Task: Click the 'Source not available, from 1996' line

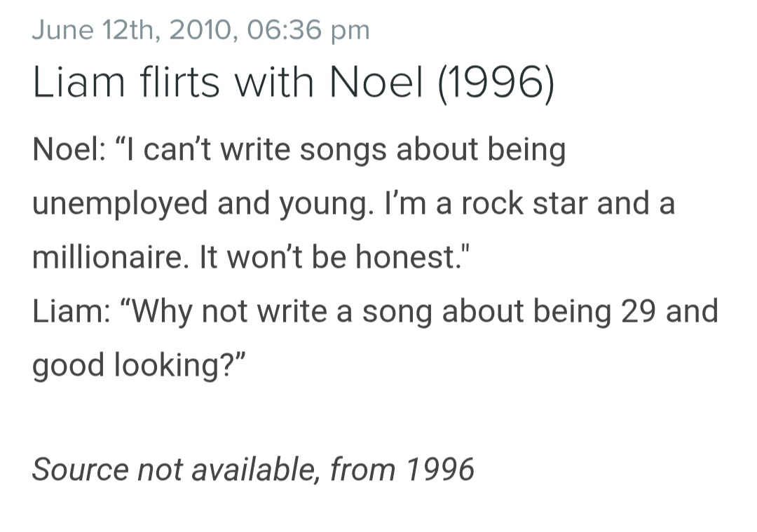Action: click(253, 469)
